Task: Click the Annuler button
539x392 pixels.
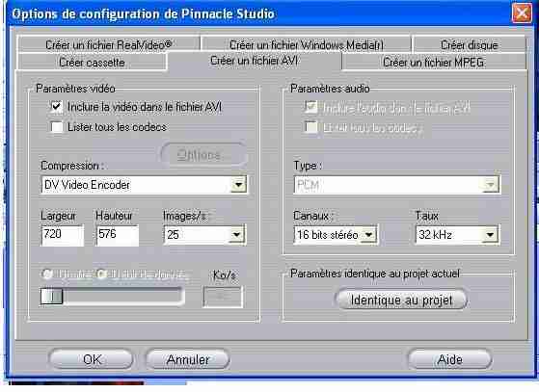Action: 188,359
